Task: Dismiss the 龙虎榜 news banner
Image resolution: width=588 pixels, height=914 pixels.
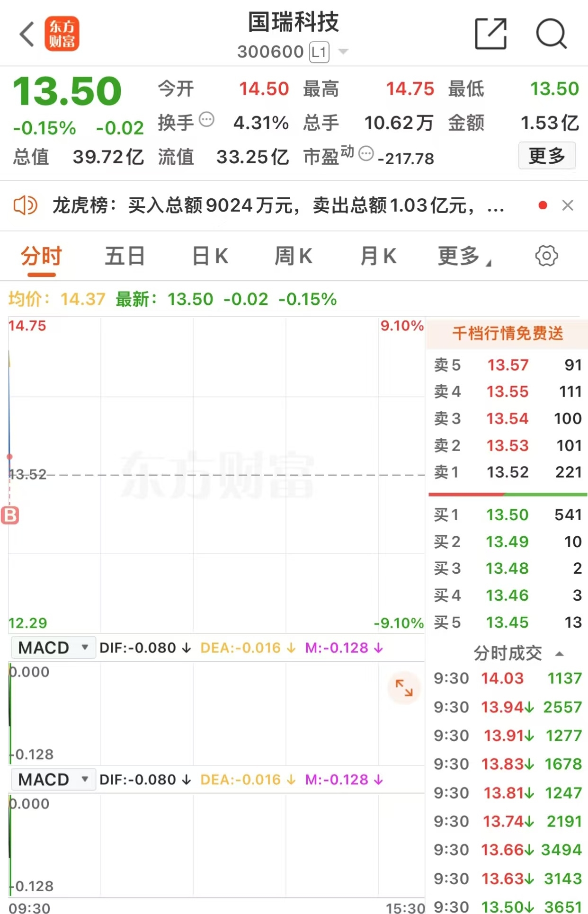Action: [568, 205]
